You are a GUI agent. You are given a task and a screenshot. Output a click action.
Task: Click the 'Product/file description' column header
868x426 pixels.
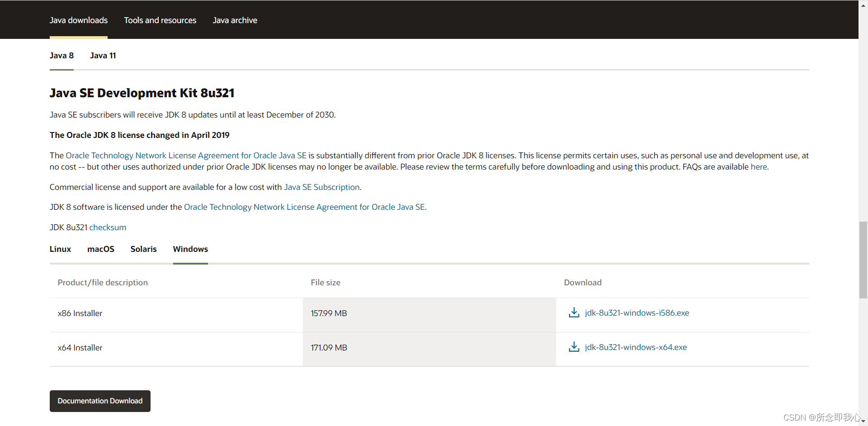click(103, 283)
